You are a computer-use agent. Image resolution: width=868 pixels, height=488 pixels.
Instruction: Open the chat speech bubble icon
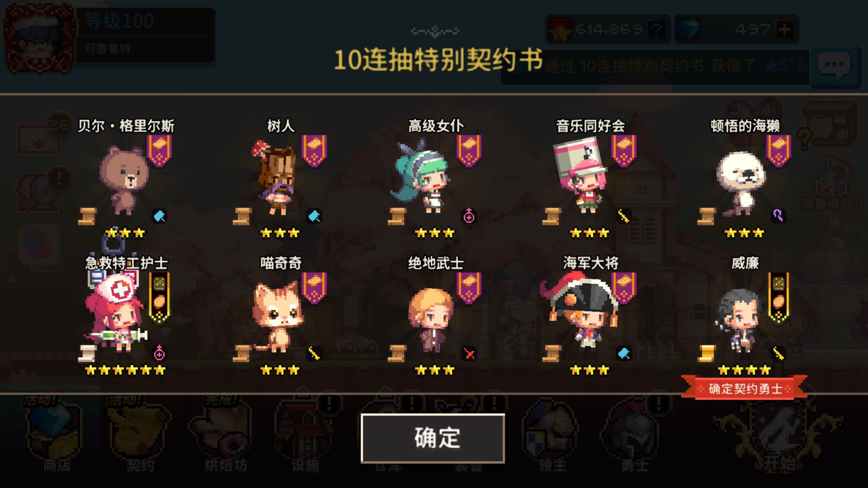tap(834, 66)
